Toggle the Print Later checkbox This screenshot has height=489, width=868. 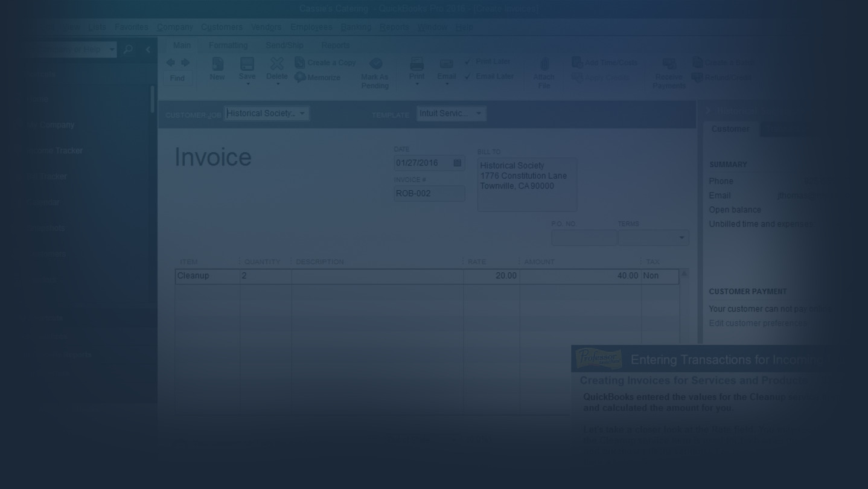(468, 62)
